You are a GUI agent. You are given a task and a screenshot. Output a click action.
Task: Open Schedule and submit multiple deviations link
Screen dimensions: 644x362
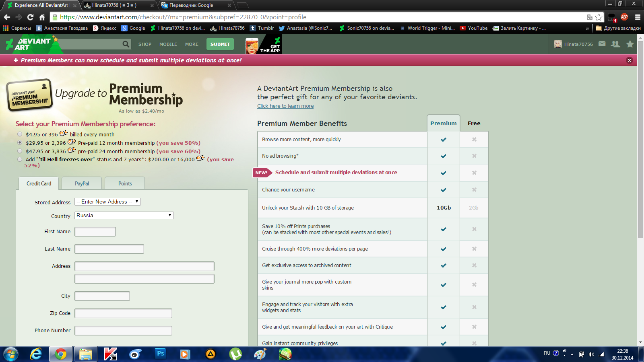coord(336,172)
